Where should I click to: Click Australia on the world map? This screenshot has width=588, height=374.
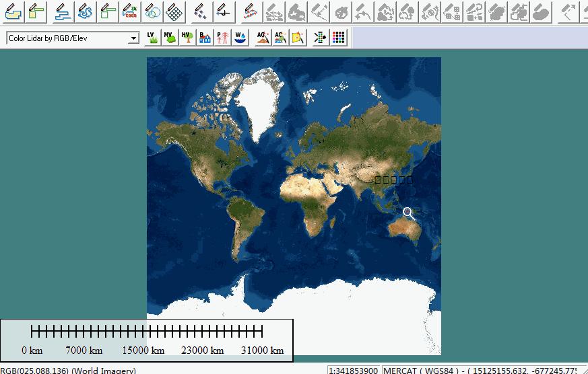pos(405,230)
